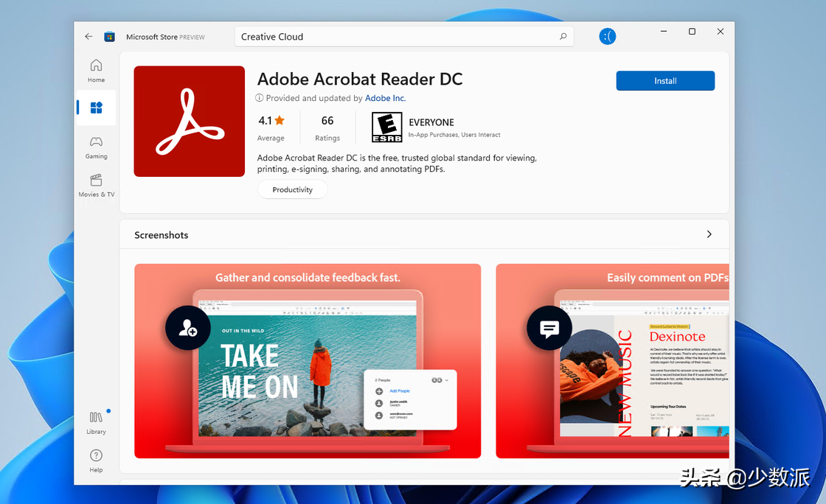Click the info icon beside Provided and updated
This screenshot has width=826, height=504.
[259, 98]
